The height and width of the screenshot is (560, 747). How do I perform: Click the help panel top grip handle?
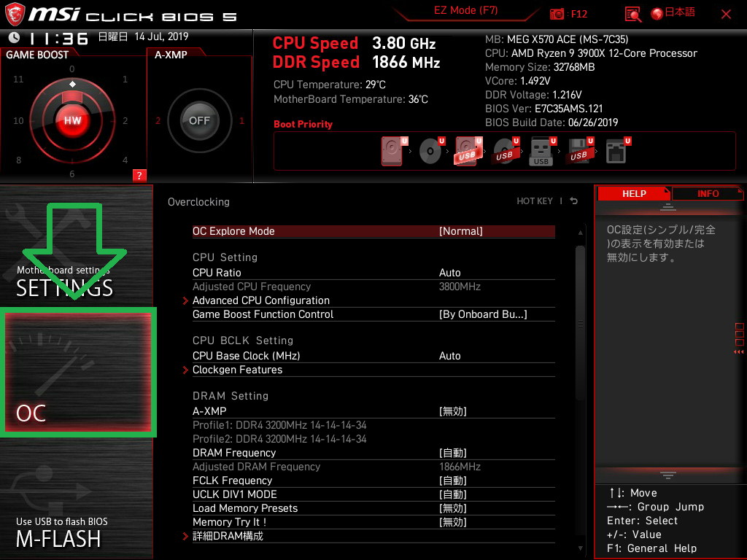pyautogui.click(x=668, y=206)
